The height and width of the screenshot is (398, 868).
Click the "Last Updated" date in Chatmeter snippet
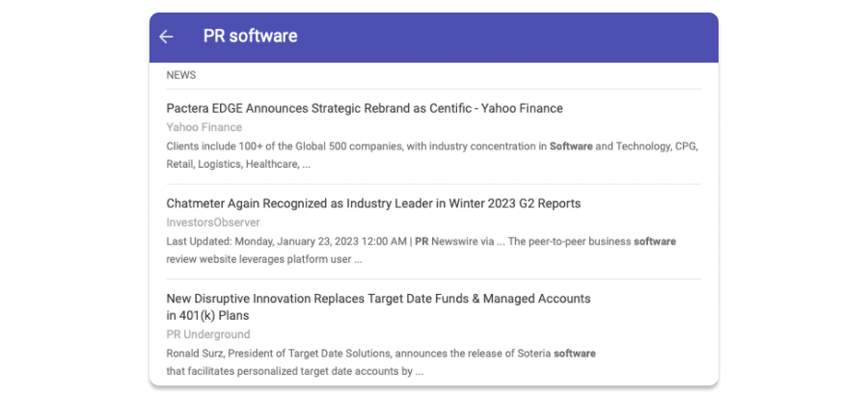(285, 241)
